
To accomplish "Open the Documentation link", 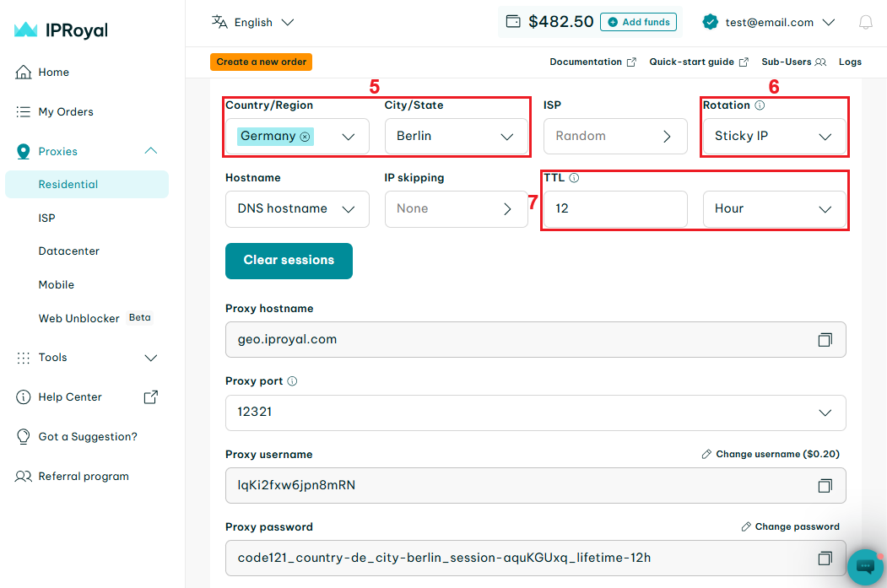I will pyautogui.click(x=592, y=62).
